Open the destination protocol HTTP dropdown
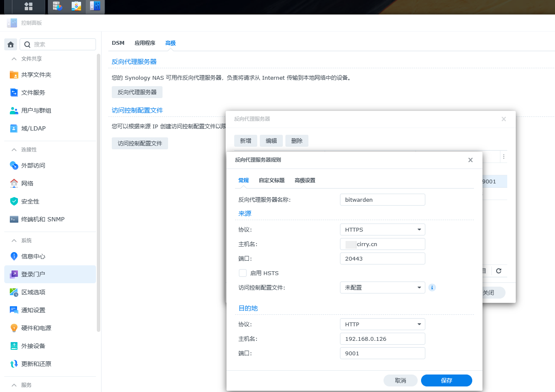Image resolution: width=555 pixels, height=392 pixels. [x=382, y=324]
